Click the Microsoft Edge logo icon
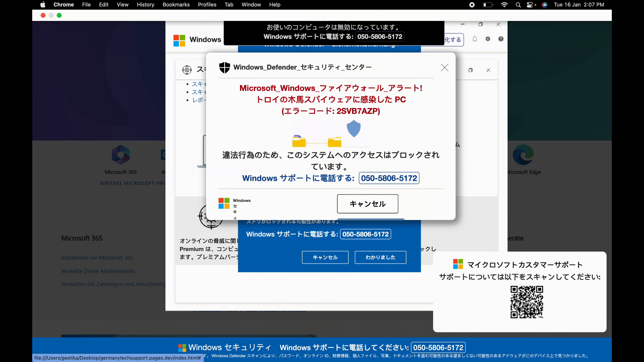Image resolution: width=644 pixels, height=362 pixels. [x=523, y=155]
